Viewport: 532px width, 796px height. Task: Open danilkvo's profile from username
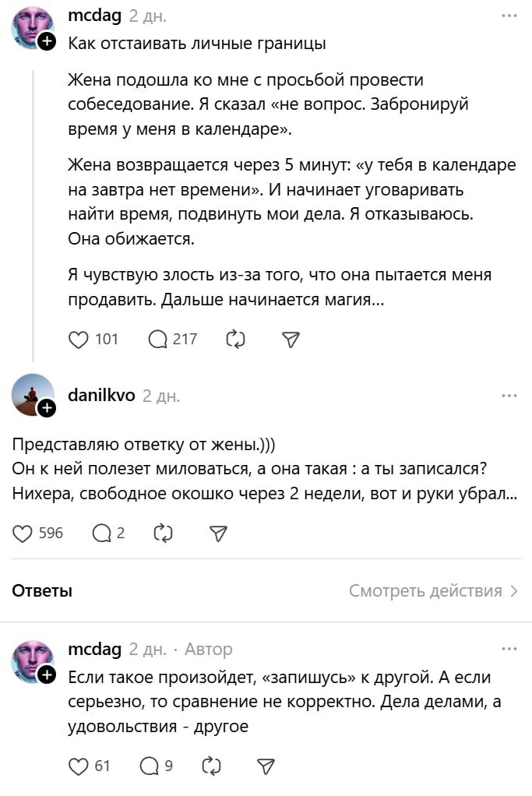(101, 396)
